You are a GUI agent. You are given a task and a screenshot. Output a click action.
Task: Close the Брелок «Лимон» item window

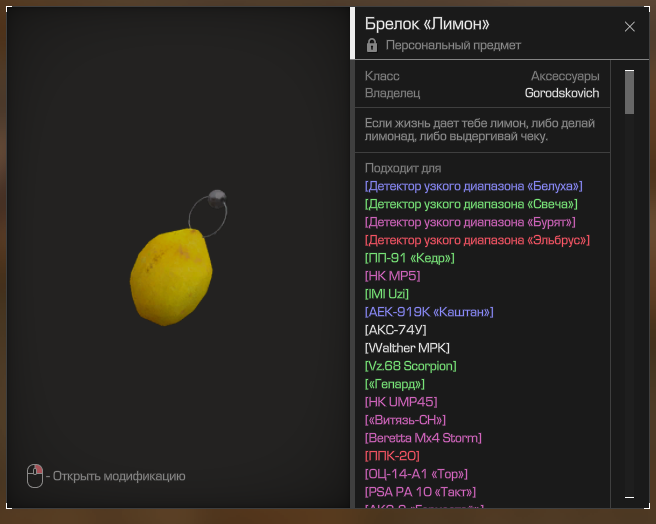(630, 27)
